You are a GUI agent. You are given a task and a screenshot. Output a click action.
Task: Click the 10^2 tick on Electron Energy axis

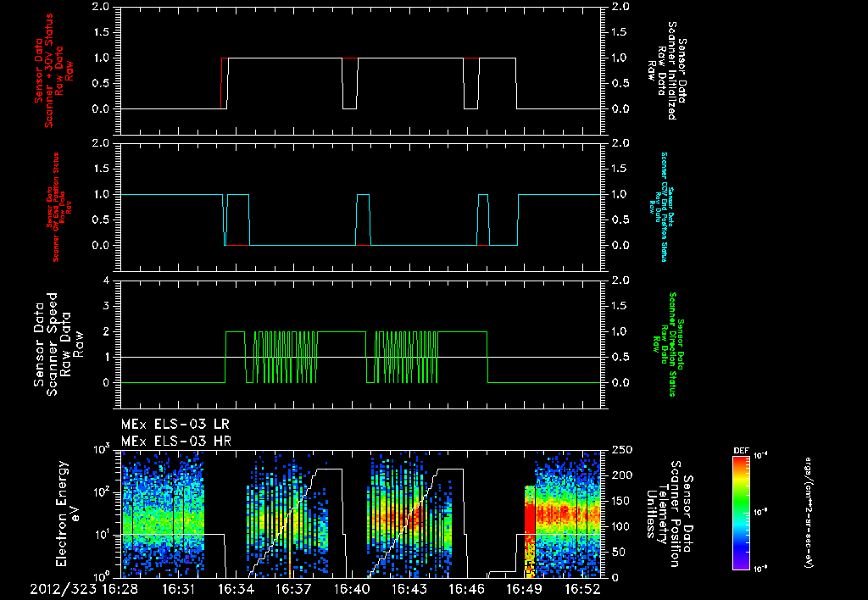pos(102,492)
